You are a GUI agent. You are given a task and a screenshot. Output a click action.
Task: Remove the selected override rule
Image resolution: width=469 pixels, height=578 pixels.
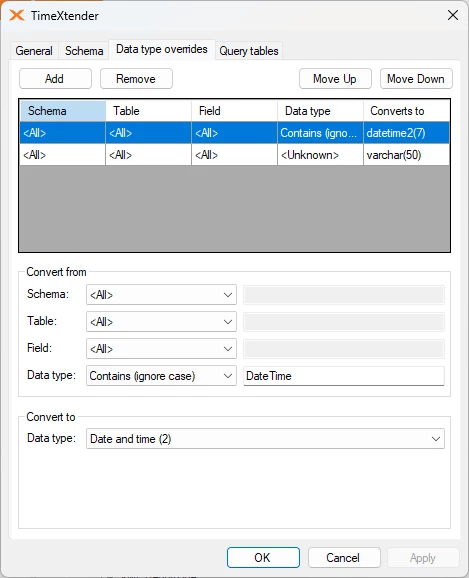136,79
